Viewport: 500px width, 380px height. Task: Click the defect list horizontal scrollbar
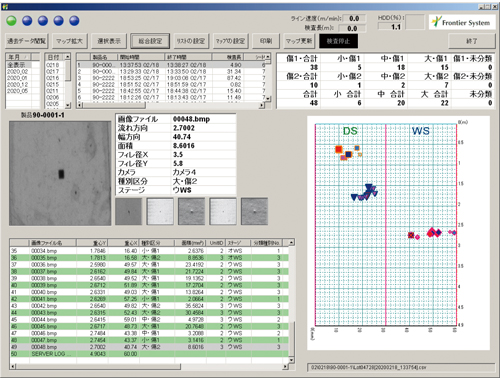149,367
